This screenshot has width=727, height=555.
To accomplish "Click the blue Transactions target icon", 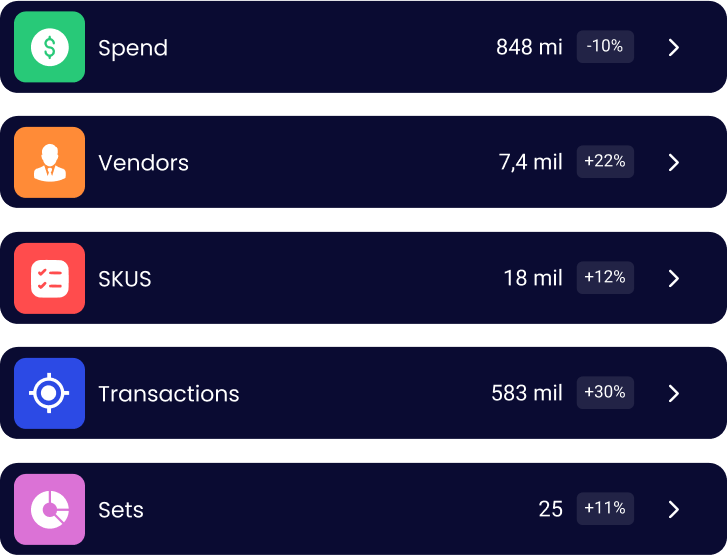I will 50,393.
